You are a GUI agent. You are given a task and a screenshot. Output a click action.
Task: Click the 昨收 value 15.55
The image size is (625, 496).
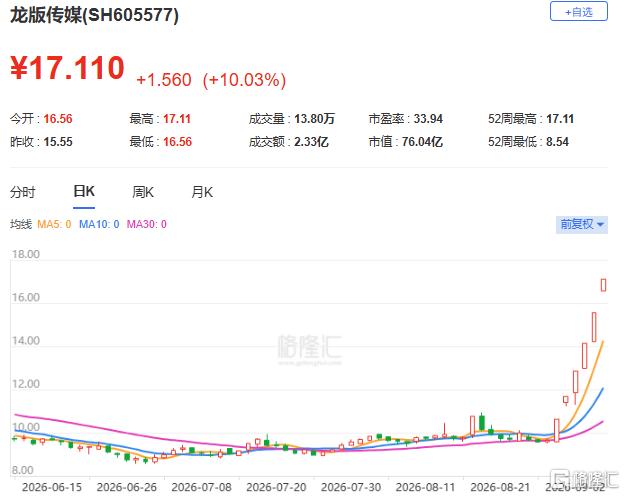click(x=58, y=142)
